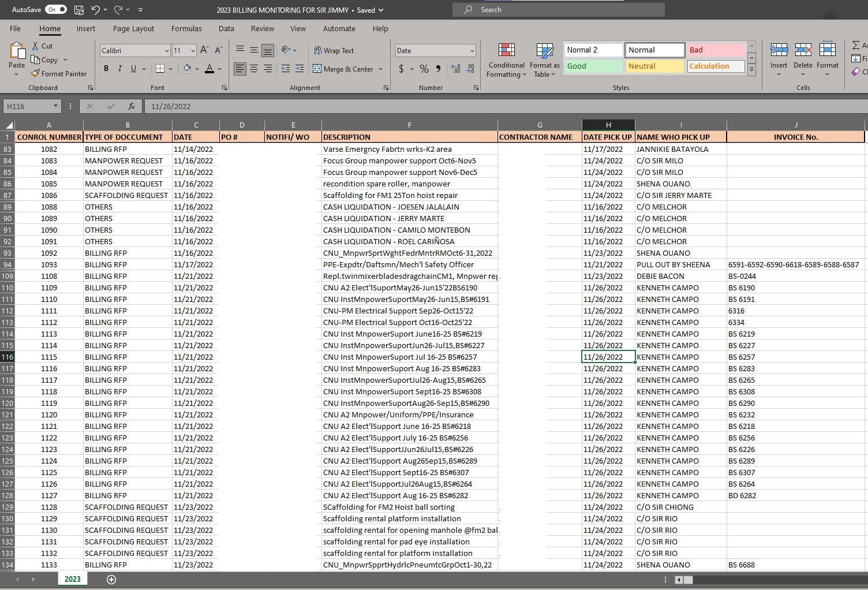Click Percent Style icon

click(424, 69)
